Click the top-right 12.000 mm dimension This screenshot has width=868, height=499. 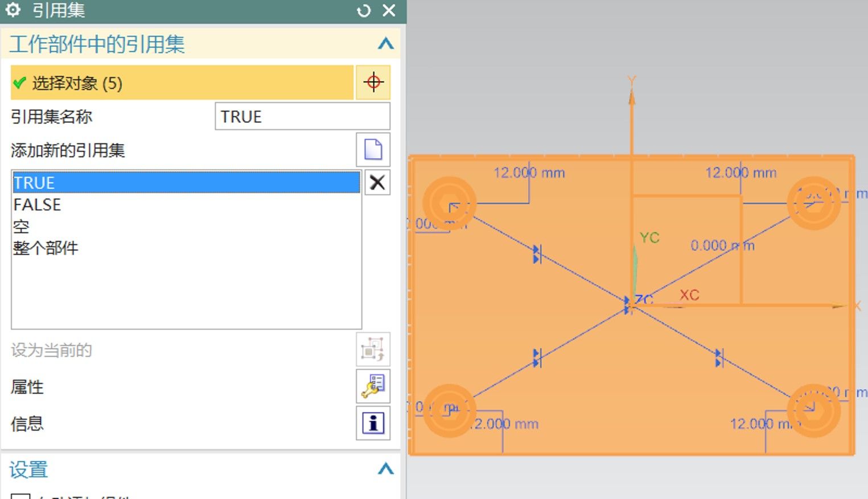[x=741, y=173]
